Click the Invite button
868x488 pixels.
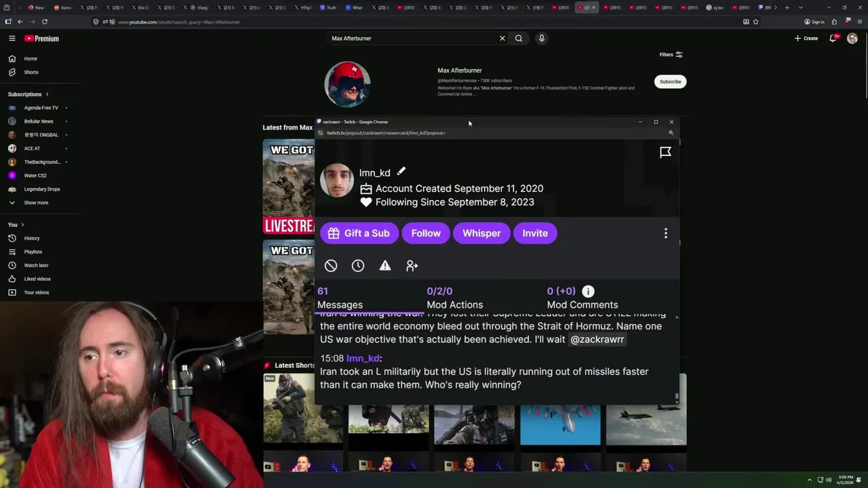point(535,233)
